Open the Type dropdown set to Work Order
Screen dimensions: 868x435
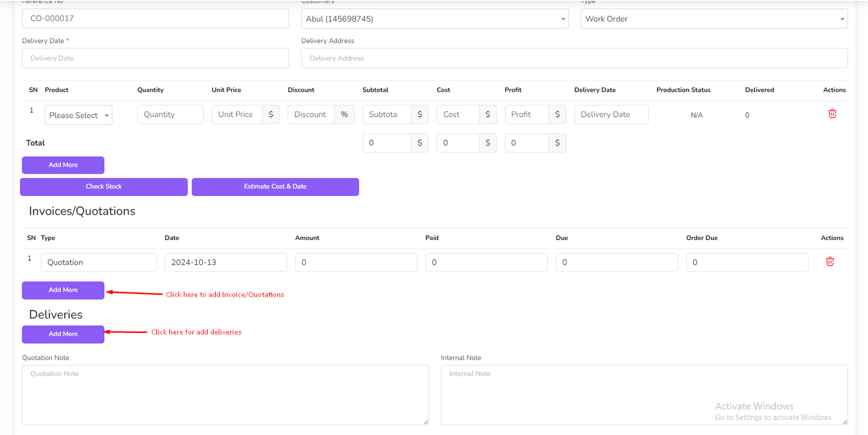point(713,19)
